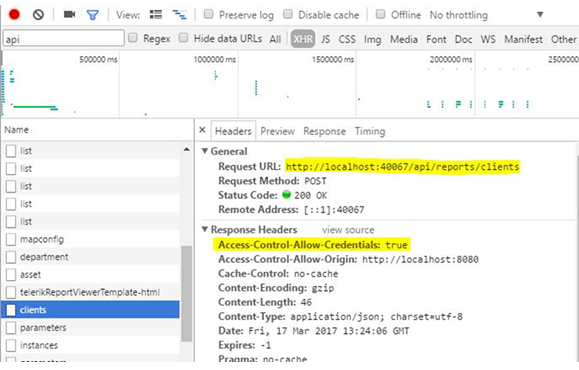Image resolution: width=579 pixels, height=370 pixels.
Task: Toggle the filter funnel icon
Action: pos(92,15)
